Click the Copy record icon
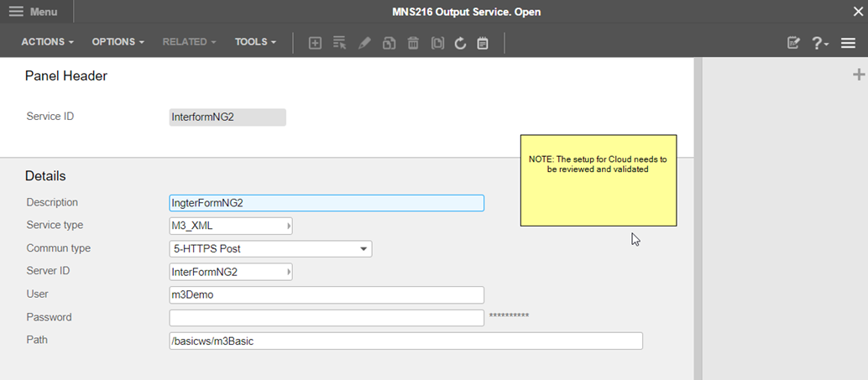The height and width of the screenshot is (380, 868). click(389, 43)
